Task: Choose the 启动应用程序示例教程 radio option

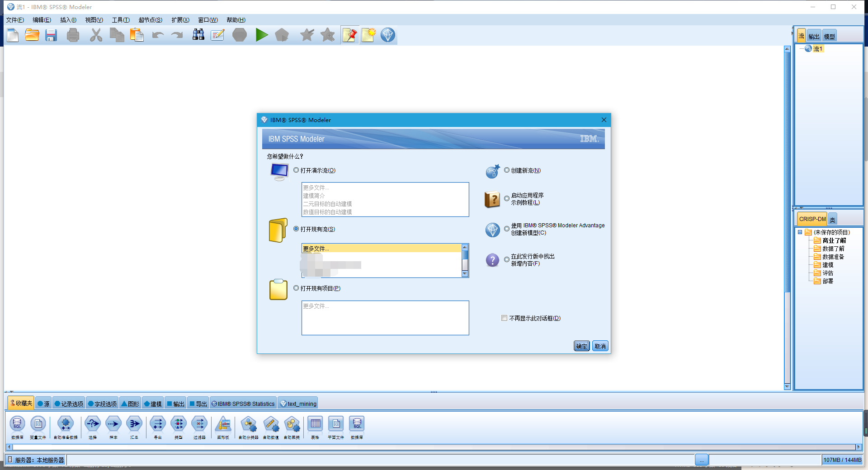Action: tap(507, 198)
